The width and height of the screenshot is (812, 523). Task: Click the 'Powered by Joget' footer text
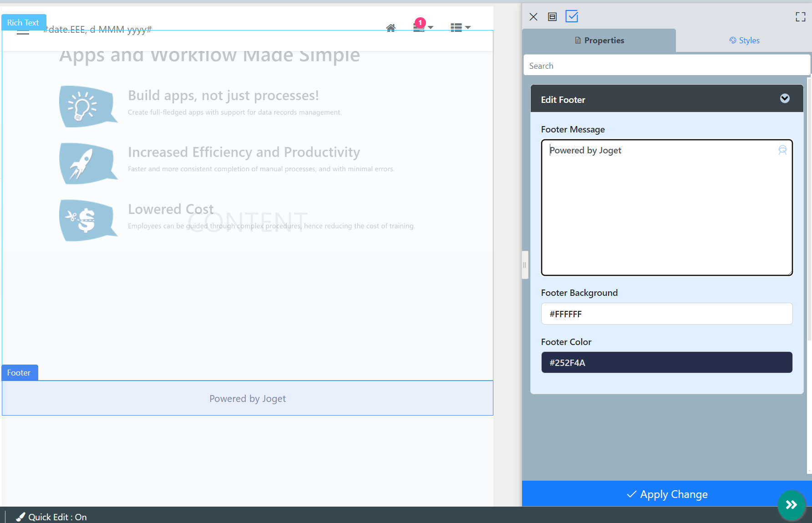click(248, 399)
